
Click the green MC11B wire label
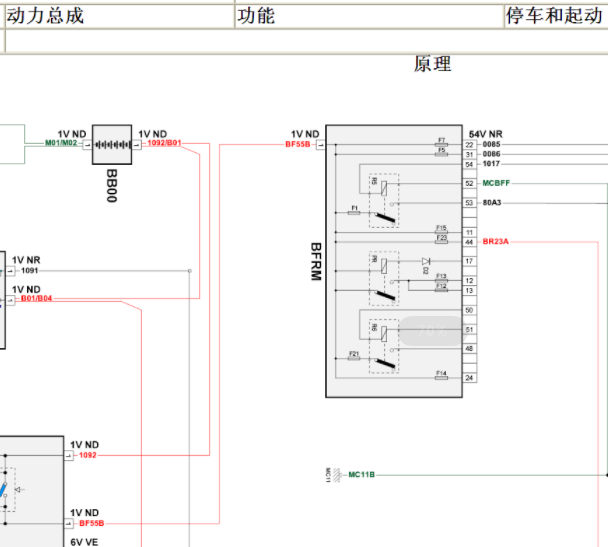coord(361,475)
